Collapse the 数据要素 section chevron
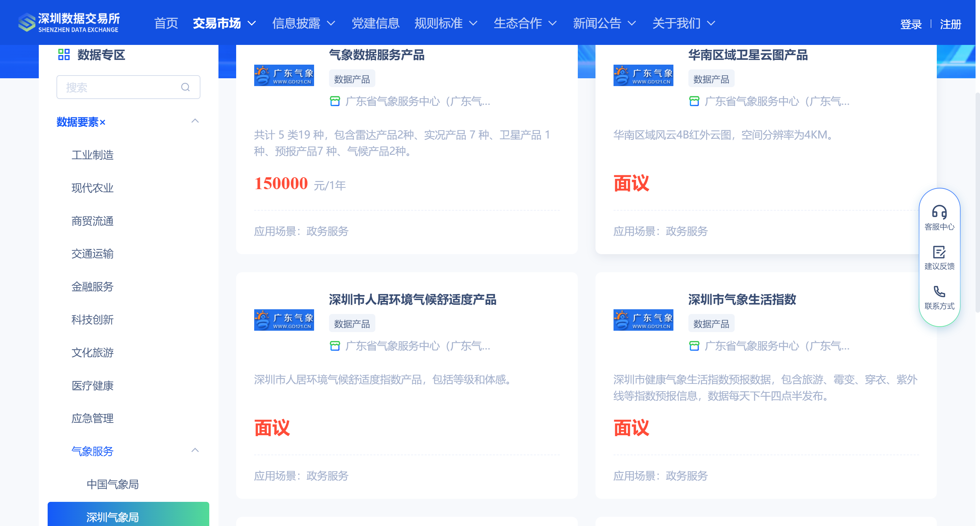Screen dimensions: 980x526 [195, 121]
